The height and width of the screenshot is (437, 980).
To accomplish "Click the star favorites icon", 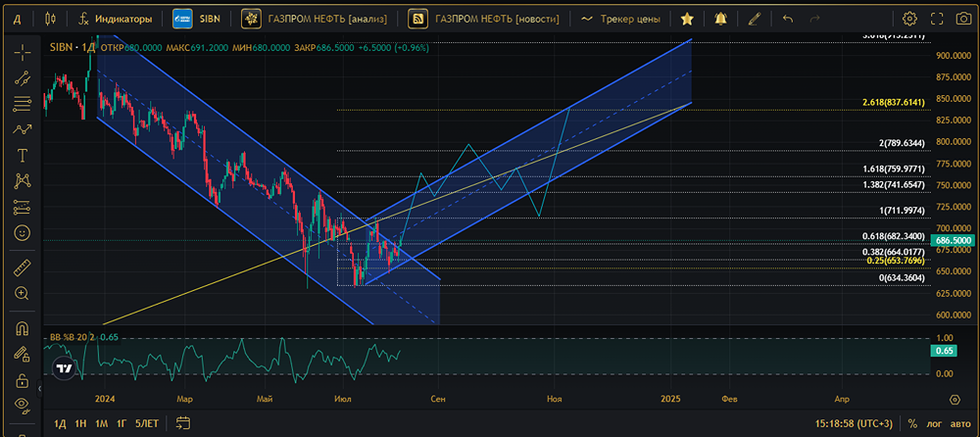I will (687, 19).
